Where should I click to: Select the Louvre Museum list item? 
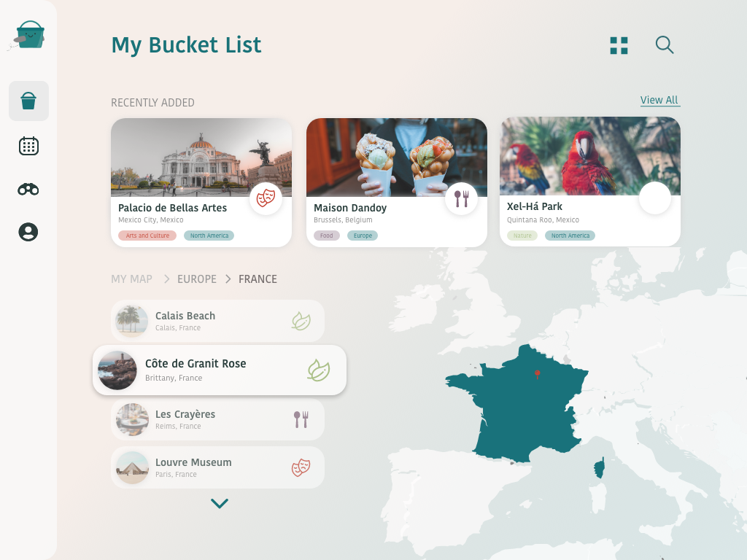[x=217, y=467]
